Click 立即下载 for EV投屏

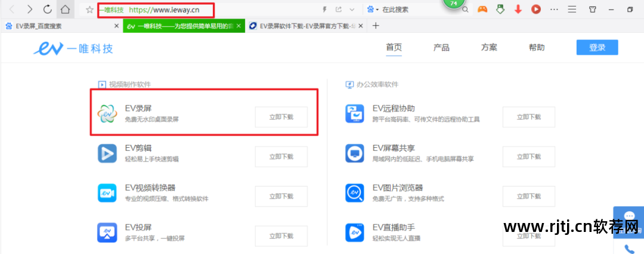coord(281,236)
